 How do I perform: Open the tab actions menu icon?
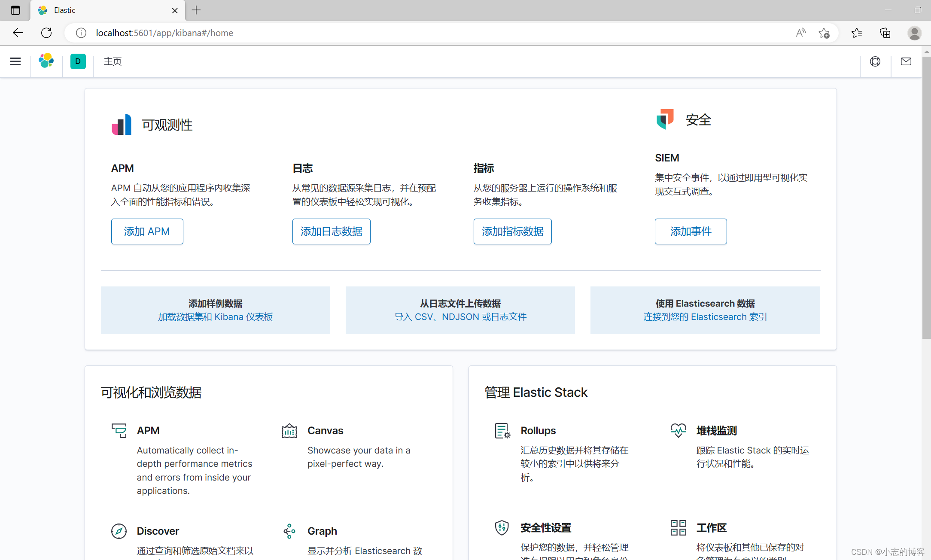tap(15, 10)
